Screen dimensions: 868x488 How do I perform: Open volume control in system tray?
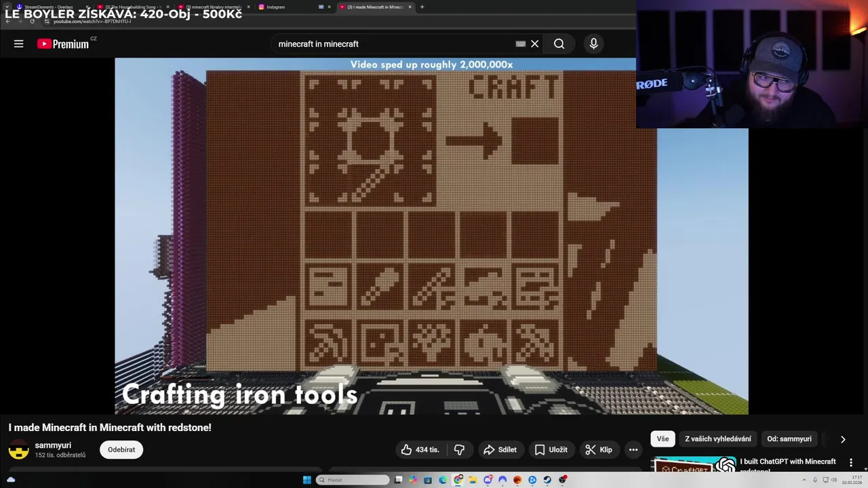point(834,480)
